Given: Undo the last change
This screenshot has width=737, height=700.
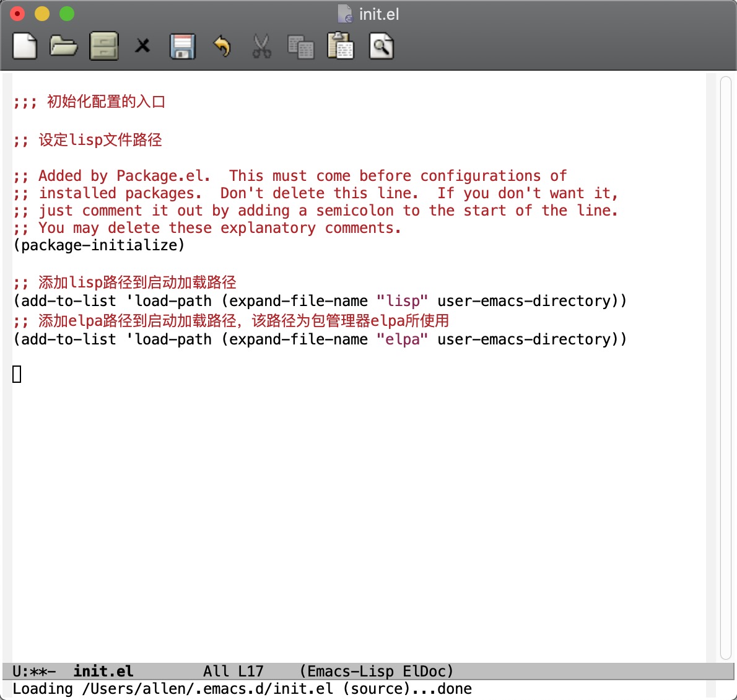Looking at the screenshot, I should coord(222,46).
